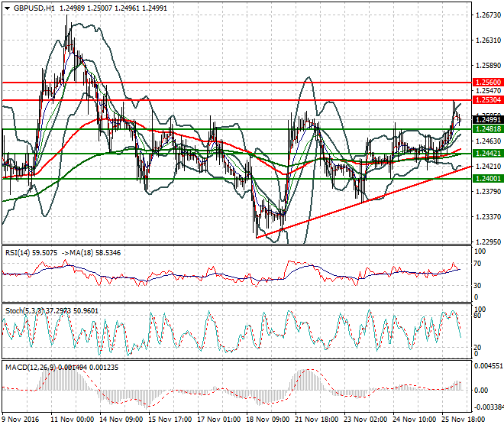Click the 15 Nov 17:00 time label
This screenshot has width=504, height=428.
click(170, 420)
